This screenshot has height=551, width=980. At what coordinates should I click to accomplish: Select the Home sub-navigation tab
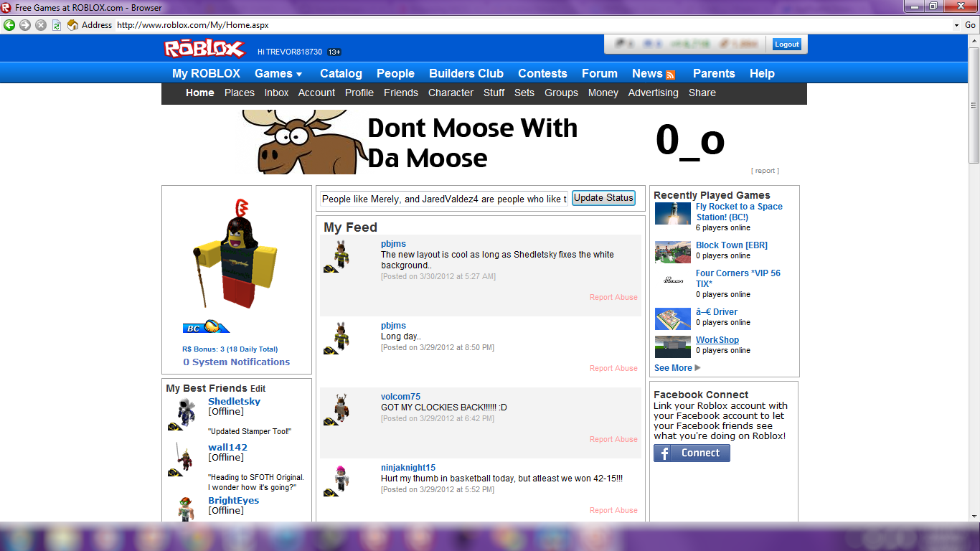(199, 93)
